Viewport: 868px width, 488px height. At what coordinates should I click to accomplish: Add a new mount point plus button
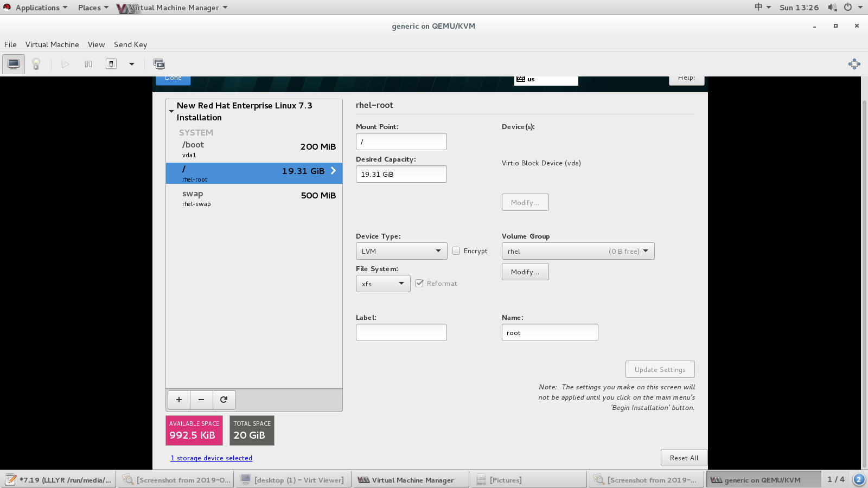(x=179, y=400)
